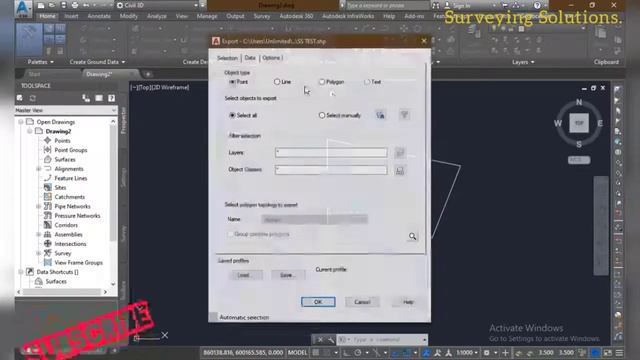The image size is (640, 360).
Task: Open the Output ribbon tab
Action: coord(235,16)
